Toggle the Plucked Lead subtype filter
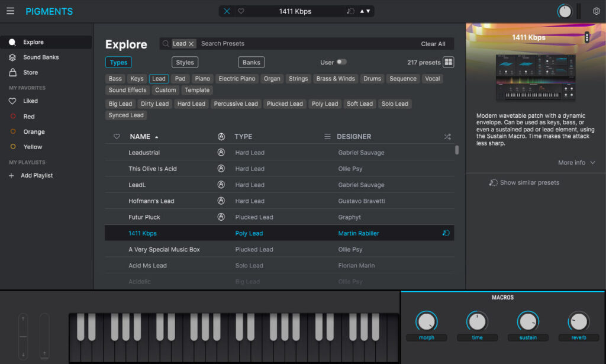The image size is (606, 364). point(285,104)
